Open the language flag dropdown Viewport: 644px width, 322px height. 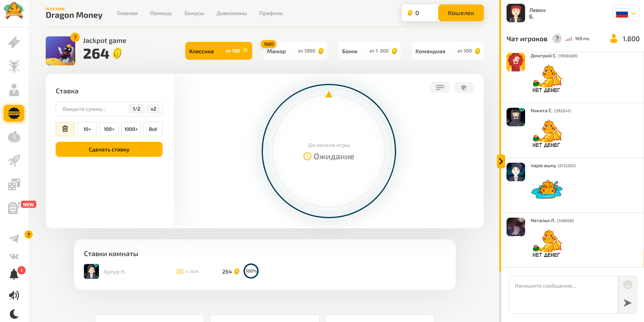626,13
